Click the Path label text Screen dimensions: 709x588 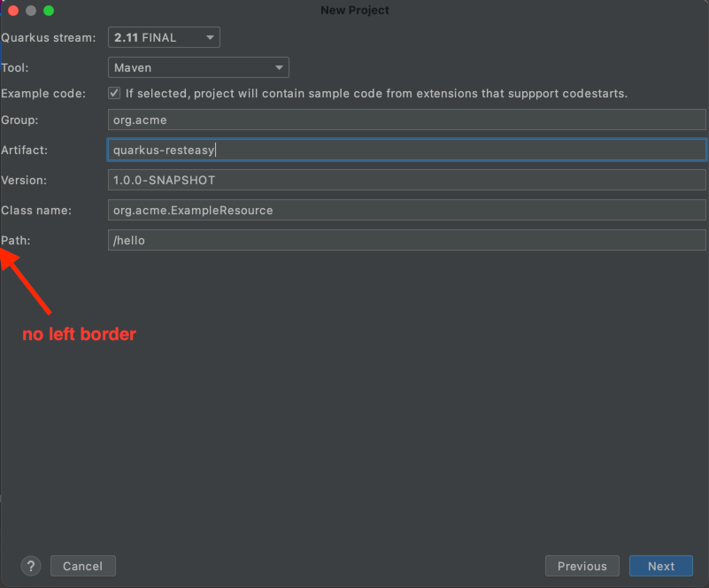tap(16, 240)
